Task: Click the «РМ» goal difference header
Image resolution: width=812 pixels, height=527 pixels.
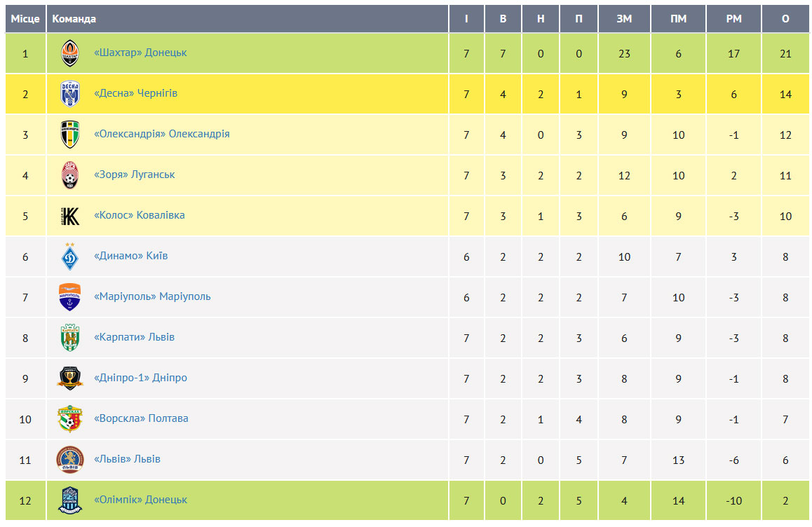Action: point(733,19)
